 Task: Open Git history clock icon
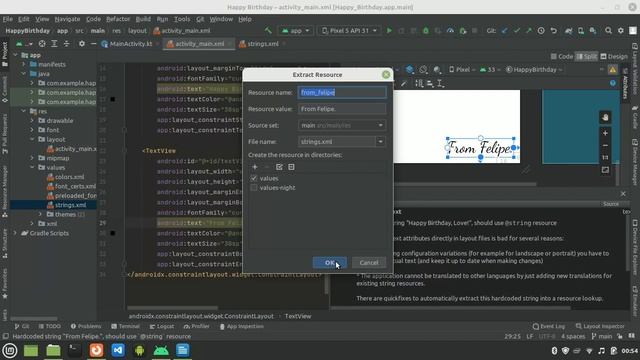(x=541, y=31)
